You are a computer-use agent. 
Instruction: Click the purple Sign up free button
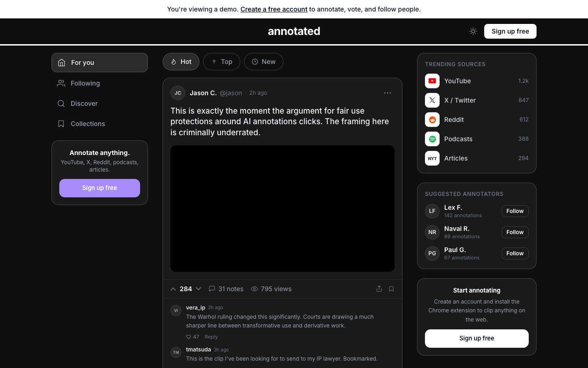pos(100,188)
